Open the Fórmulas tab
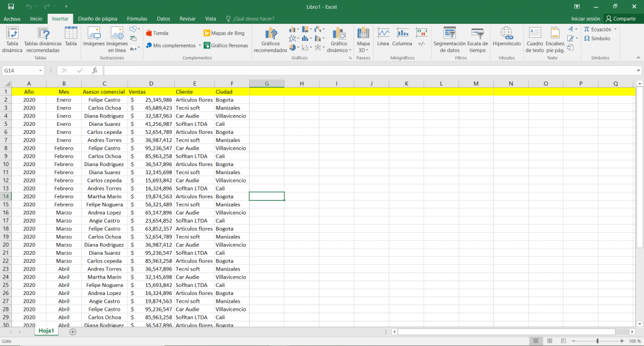644x346 pixels. click(137, 19)
